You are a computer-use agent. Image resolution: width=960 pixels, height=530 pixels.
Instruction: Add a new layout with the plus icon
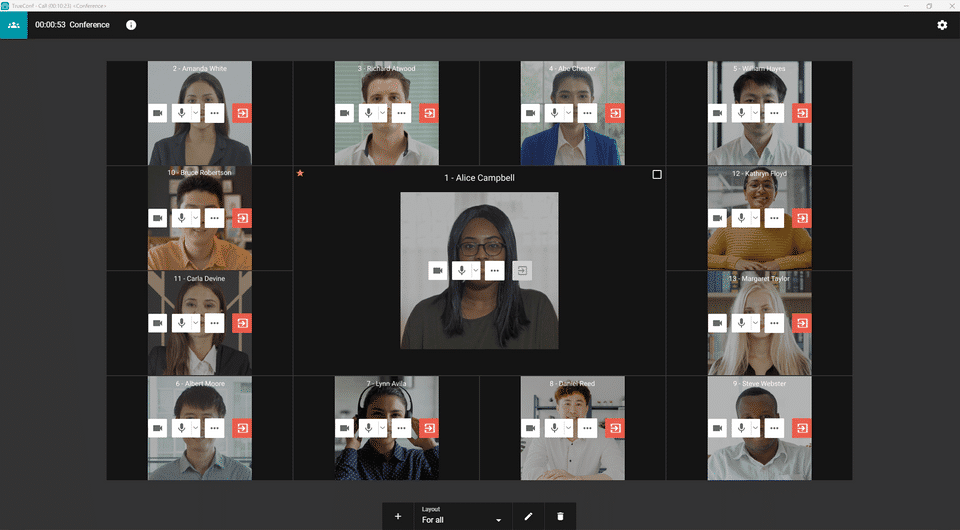point(398,517)
